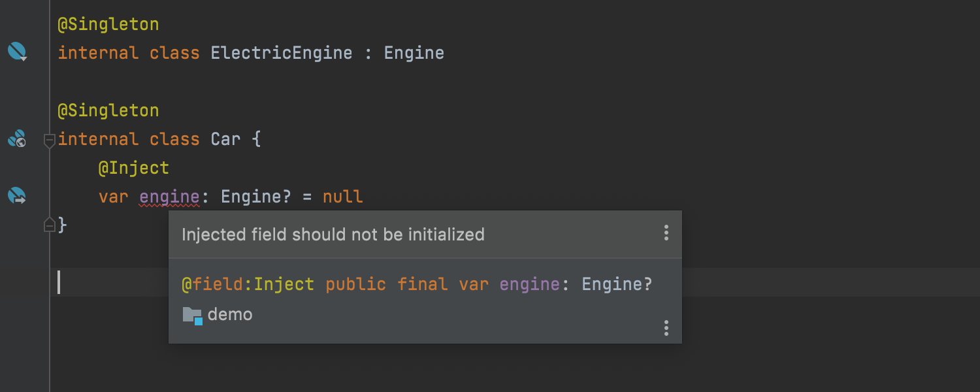This screenshot has height=392, width=980.
Task: Click the gutter icon beside ElectricEngine class
Action: pyautogui.click(x=17, y=51)
